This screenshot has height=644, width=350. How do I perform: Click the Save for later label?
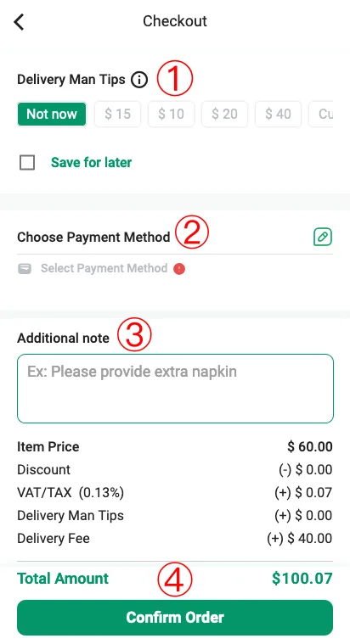tap(91, 163)
